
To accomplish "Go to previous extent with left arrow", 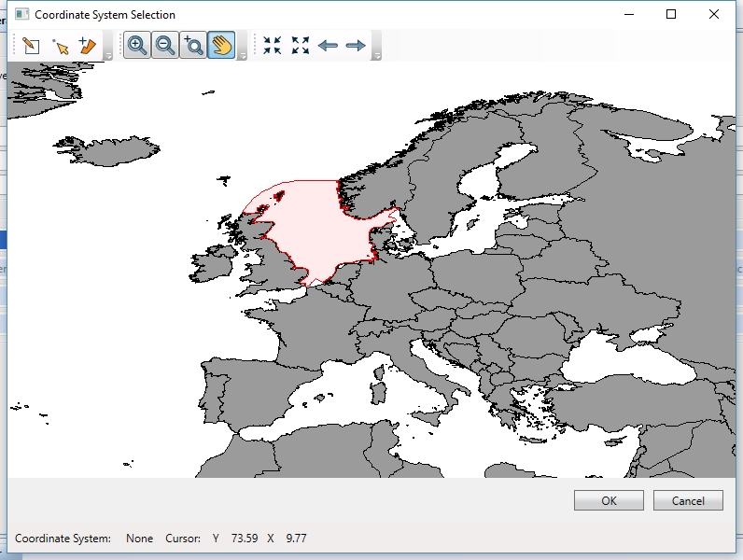I will tap(328, 46).
